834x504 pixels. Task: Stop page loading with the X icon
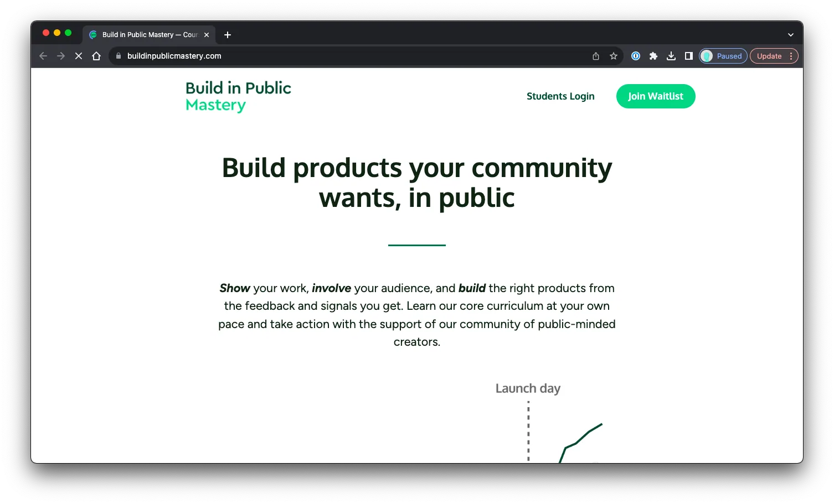point(79,56)
